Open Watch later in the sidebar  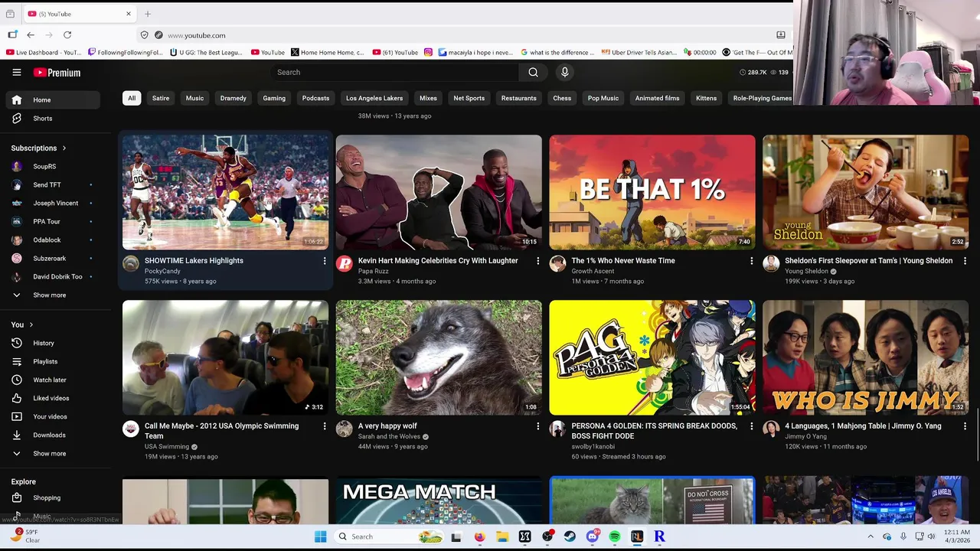coord(53,380)
